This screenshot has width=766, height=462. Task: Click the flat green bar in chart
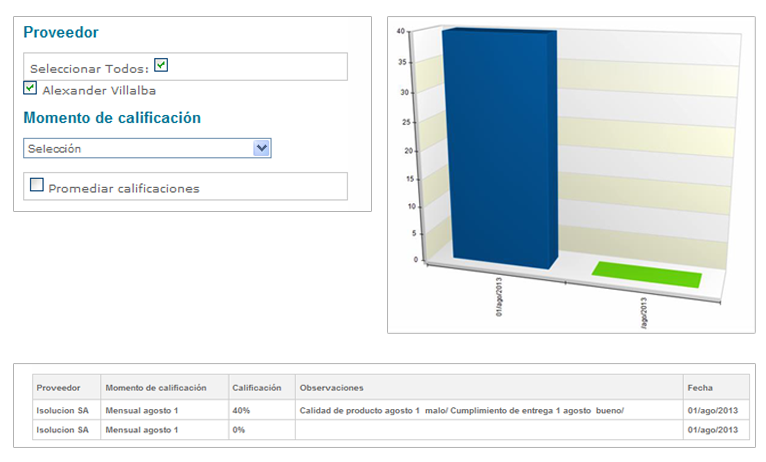click(647, 272)
